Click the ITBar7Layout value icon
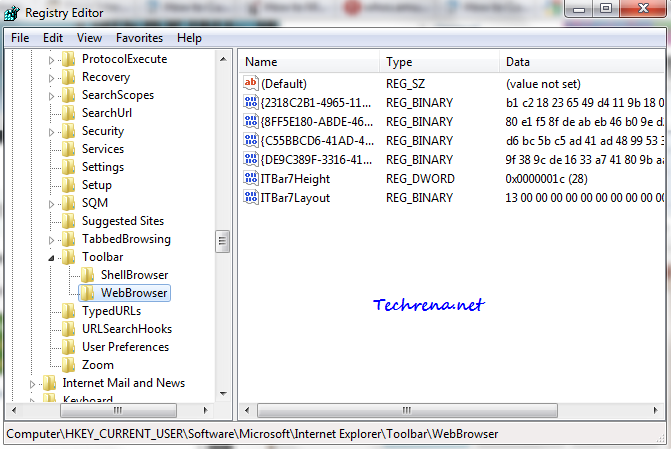Image resolution: width=671 pixels, height=449 pixels. point(251,197)
